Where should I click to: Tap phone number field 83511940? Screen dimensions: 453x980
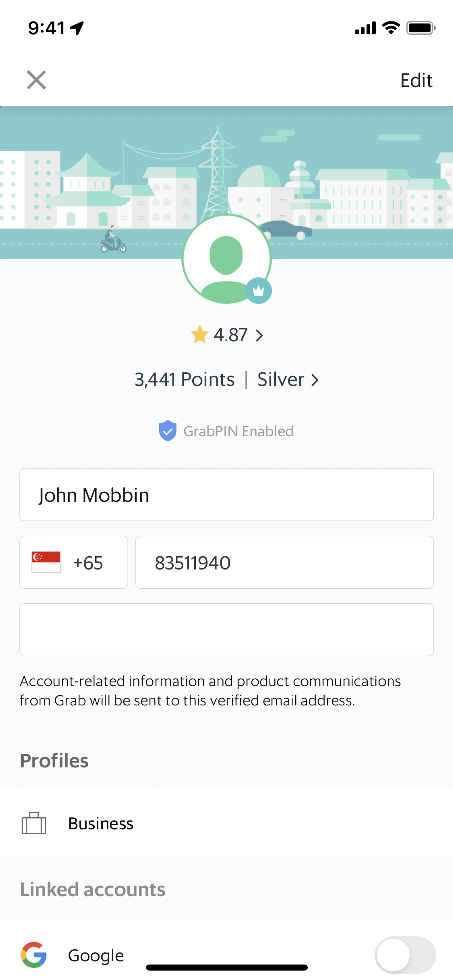click(x=284, y=562)
